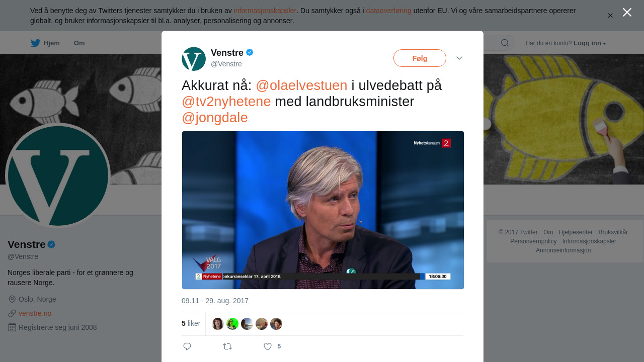The height and width of the screenshot is (362, 644).
Task: Click the search magnifier icon
Action: [505, 43]
